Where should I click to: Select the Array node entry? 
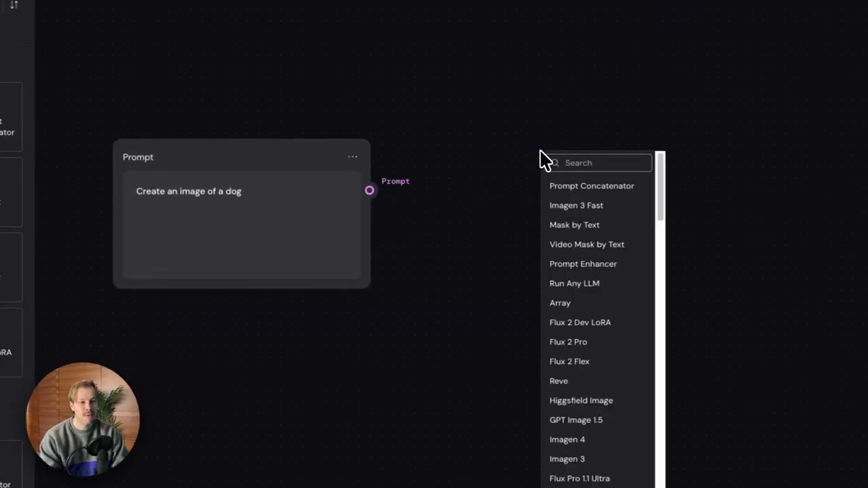point(559,303)
